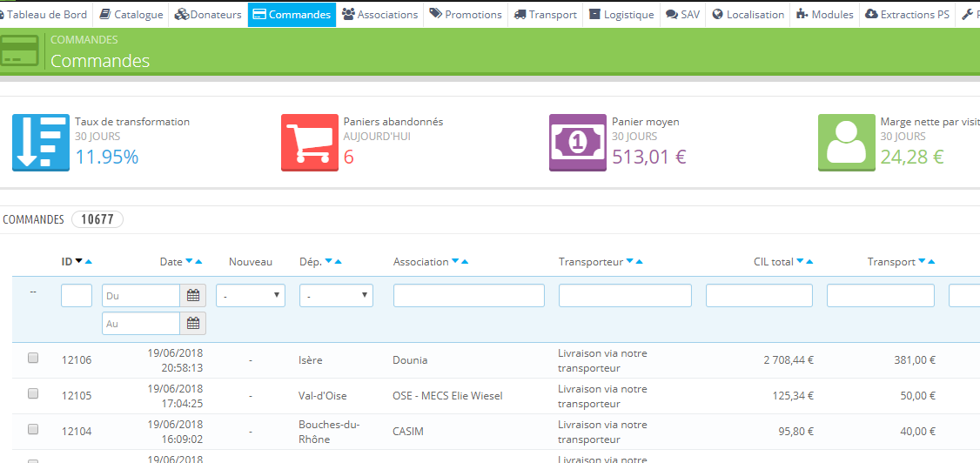Click the ID filter input box
The width and height of the screenshot is (980, 463).
(77, 296)
